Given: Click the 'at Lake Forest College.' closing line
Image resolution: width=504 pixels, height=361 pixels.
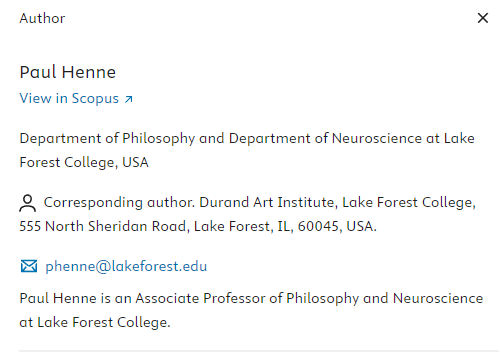Looking at the screenshot, I should pos(95,322).
